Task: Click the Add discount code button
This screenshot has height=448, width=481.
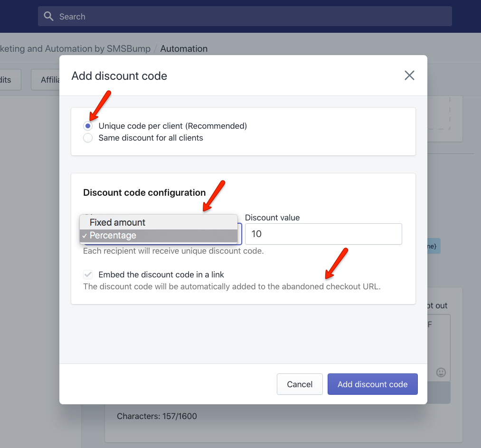Action: click(372, 384)
